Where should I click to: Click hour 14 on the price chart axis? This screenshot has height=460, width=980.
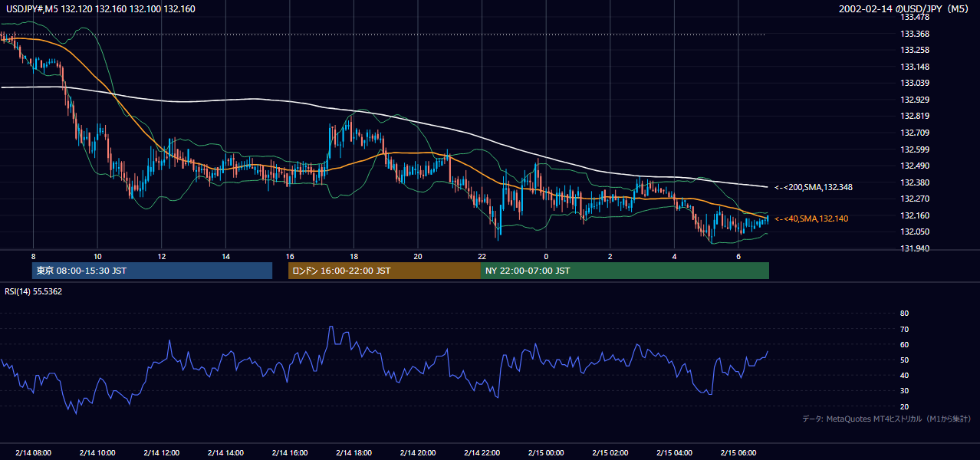225,256
